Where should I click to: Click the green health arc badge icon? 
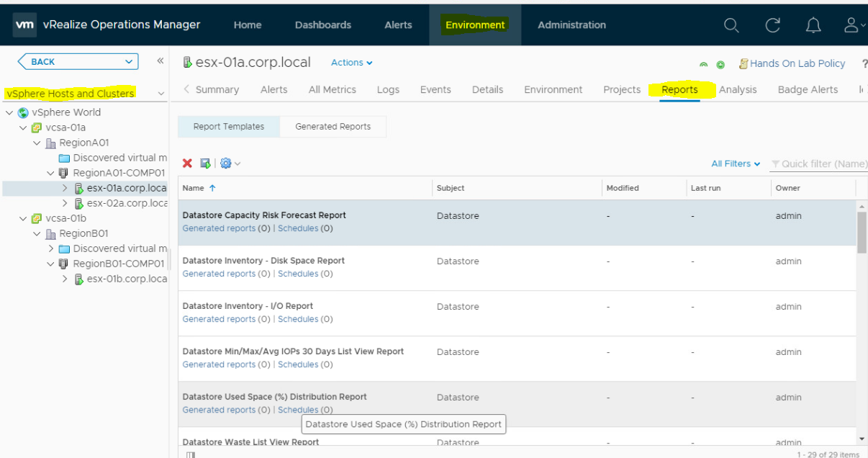[704, 64]
